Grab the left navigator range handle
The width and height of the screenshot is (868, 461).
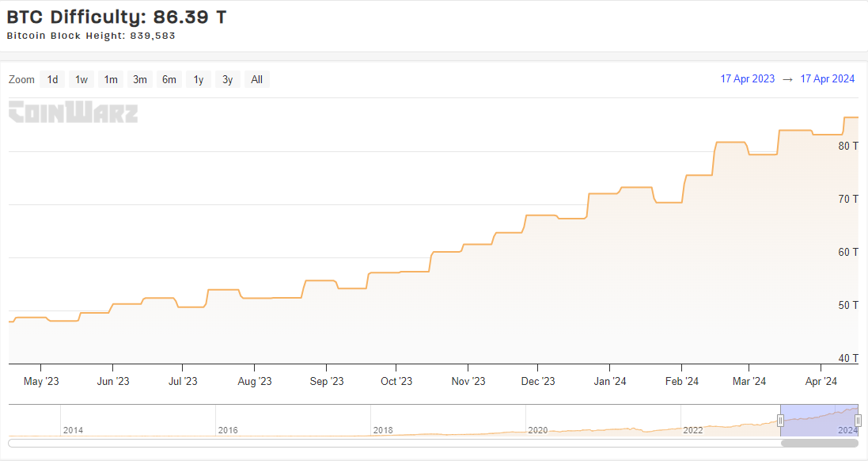click(780, 420)
